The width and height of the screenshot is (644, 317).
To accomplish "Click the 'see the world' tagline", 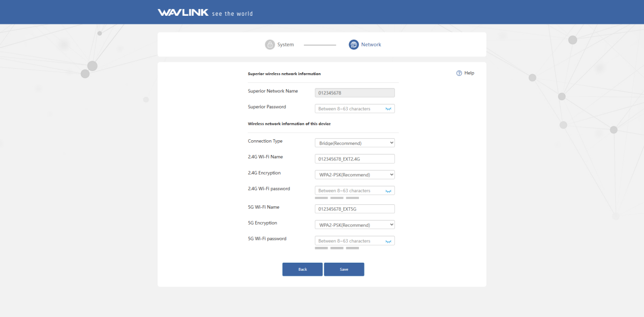I will (x=232, y=14).
